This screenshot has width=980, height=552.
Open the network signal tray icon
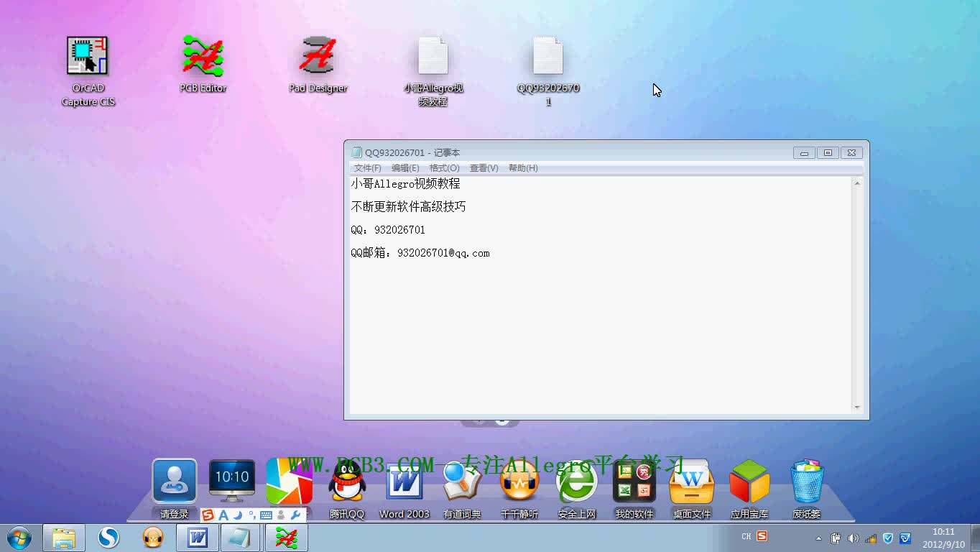point(871,538)
